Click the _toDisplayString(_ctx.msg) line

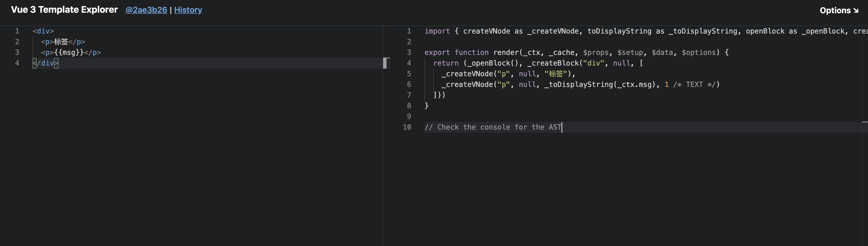581,85
